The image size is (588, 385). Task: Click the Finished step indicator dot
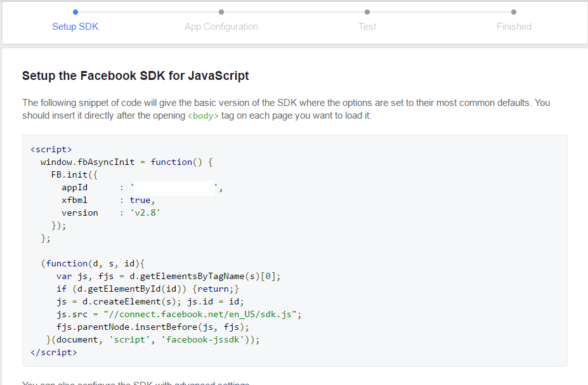coord(513,11)
